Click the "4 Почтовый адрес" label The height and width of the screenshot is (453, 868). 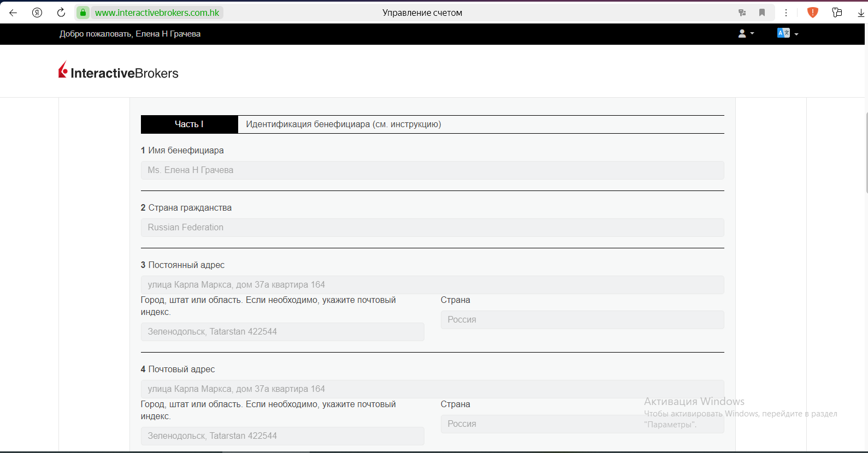(178, 369)
